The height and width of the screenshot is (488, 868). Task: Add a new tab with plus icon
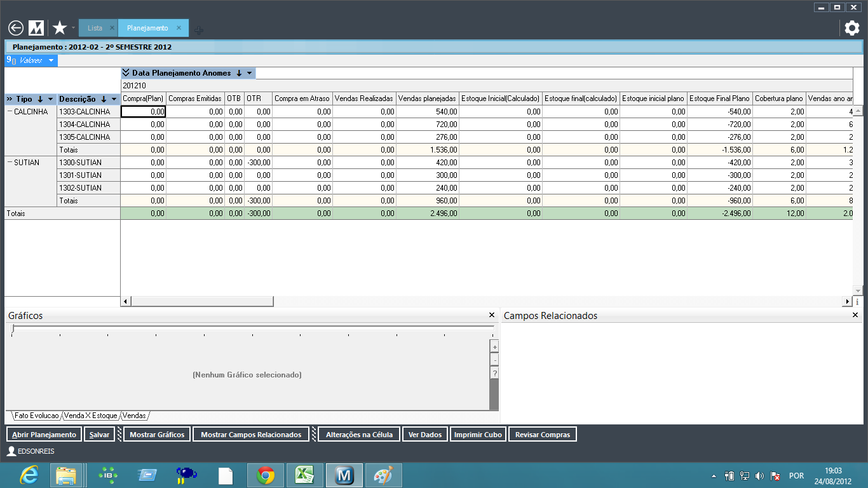(x=199, y=29)
